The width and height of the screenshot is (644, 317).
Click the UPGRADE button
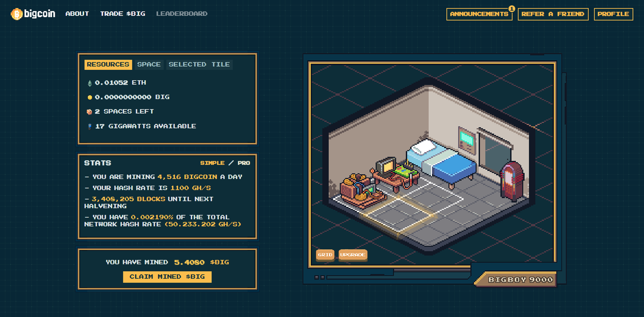[x=353, y=255]
